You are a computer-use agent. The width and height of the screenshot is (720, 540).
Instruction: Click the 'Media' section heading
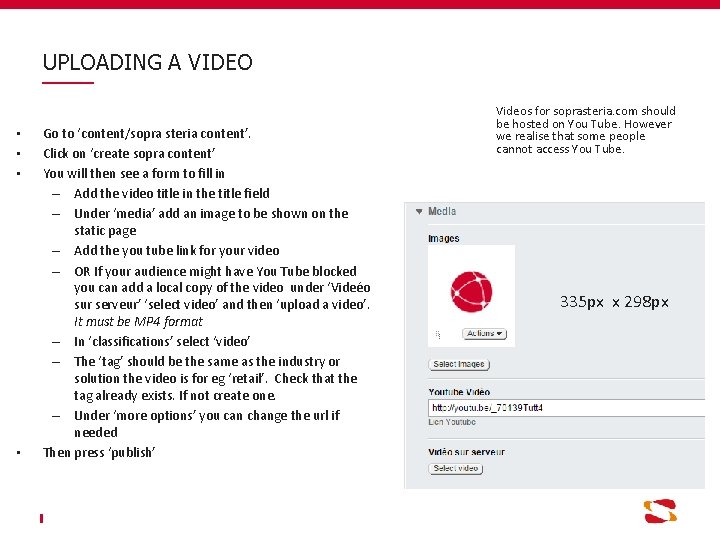click(442, 211)
